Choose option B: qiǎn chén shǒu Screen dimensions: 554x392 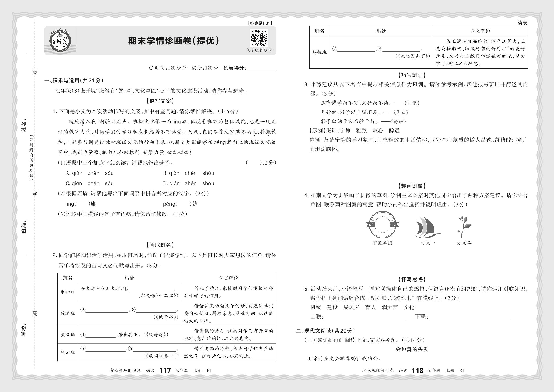click(188, 173)
